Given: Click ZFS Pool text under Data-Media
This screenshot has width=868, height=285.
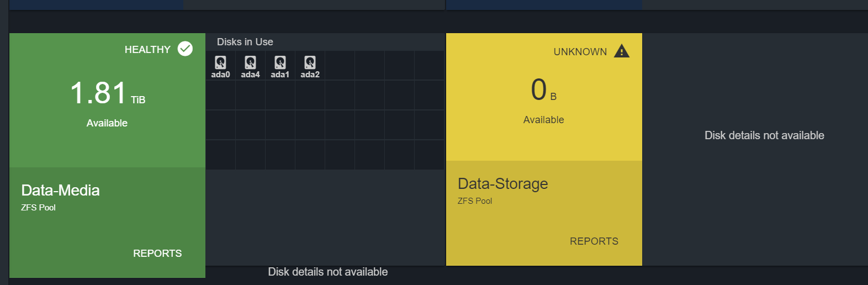Looking at the screenshot, I should click(38, 208).
